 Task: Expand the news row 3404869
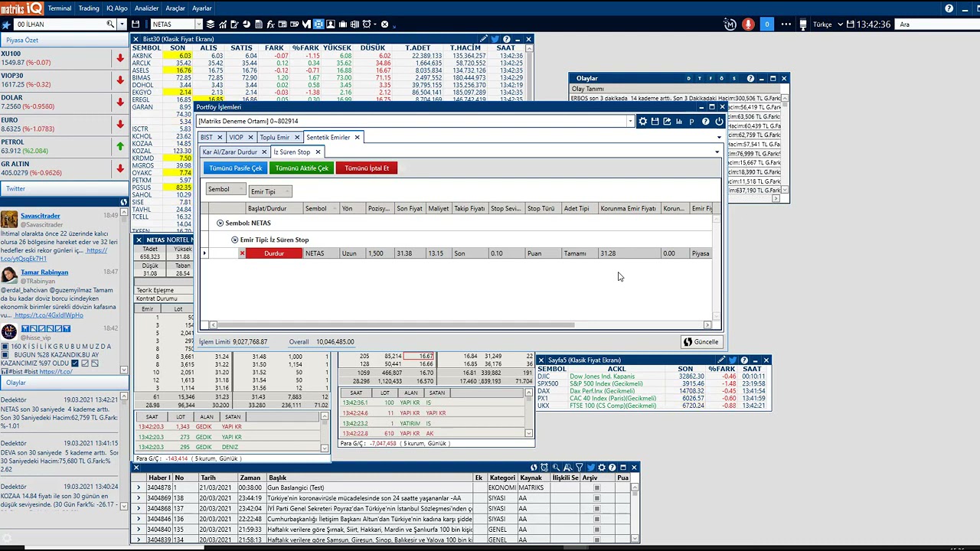click(x=139, y=497)
